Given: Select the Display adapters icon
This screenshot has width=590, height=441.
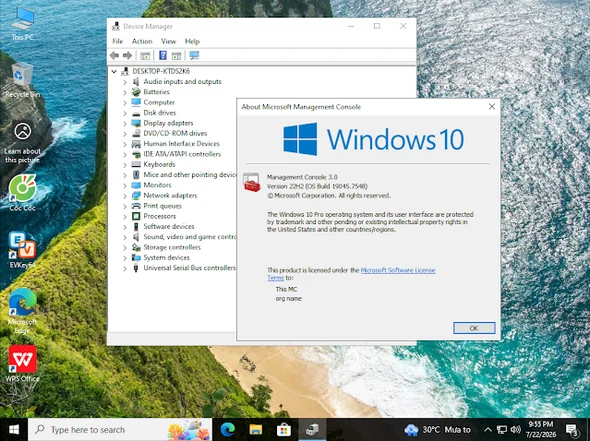Looking at the screenshot, I should coord(136,123).
